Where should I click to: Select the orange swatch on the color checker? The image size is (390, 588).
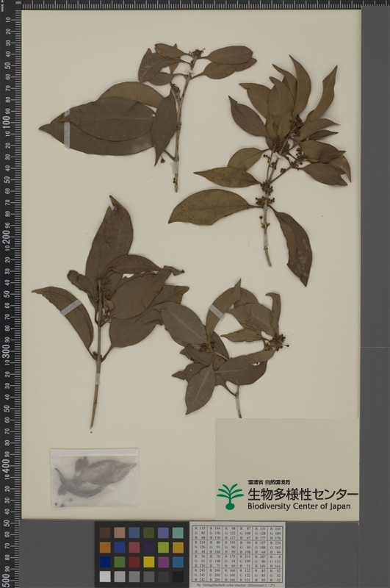click(x=105, y=547)
